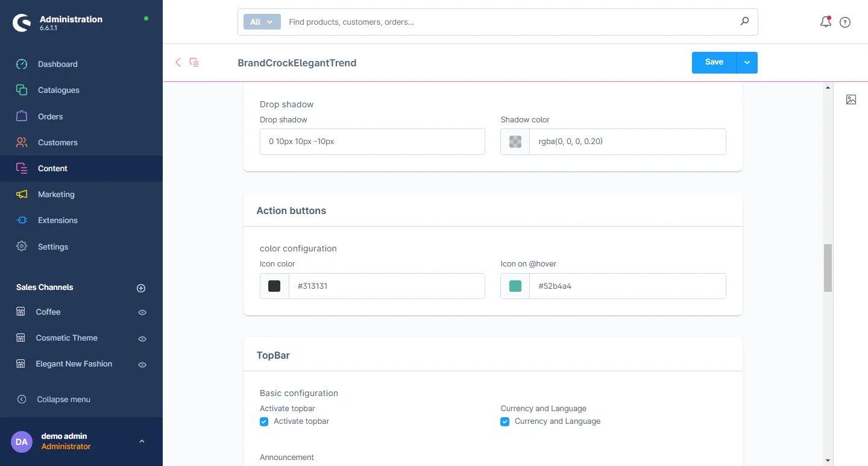Go to Extensions in sidebar
This screenshot has width=868, height=466.
coord(57,220)
